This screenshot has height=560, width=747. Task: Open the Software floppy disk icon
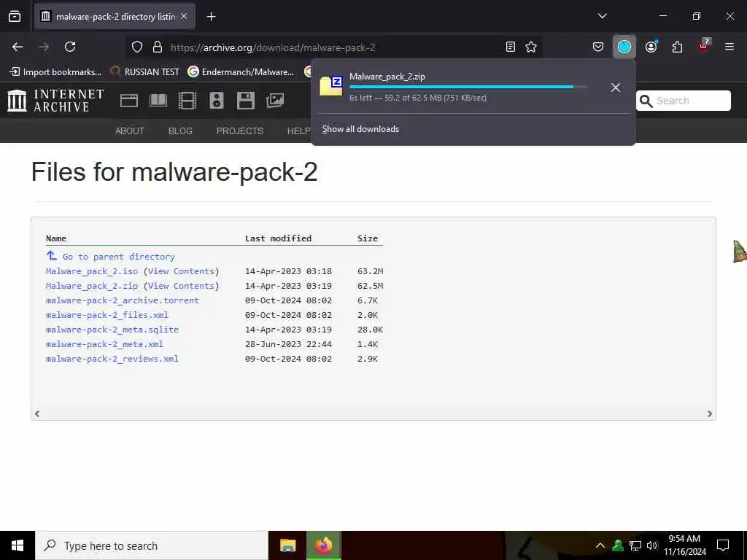pyautogui.click(x=245, y=101)
